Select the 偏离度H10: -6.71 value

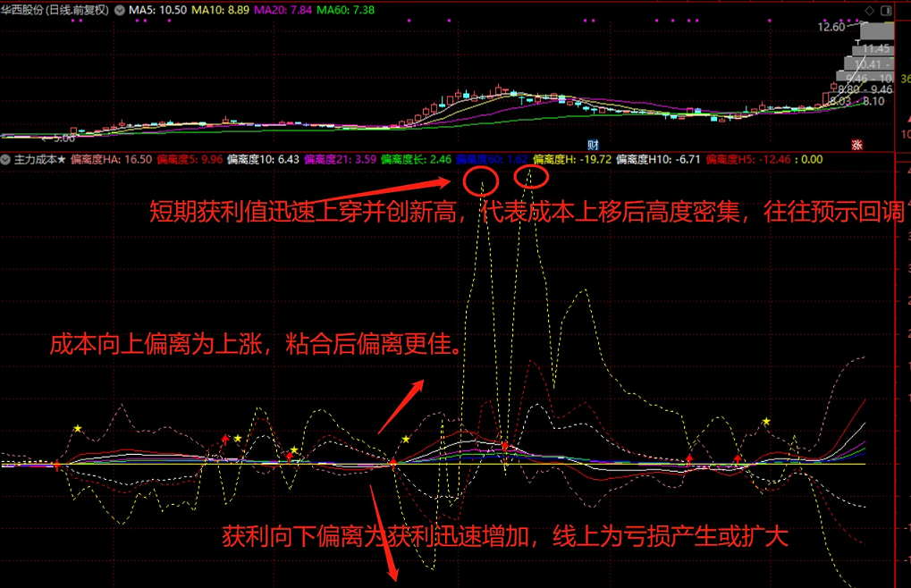coord(658,160)
